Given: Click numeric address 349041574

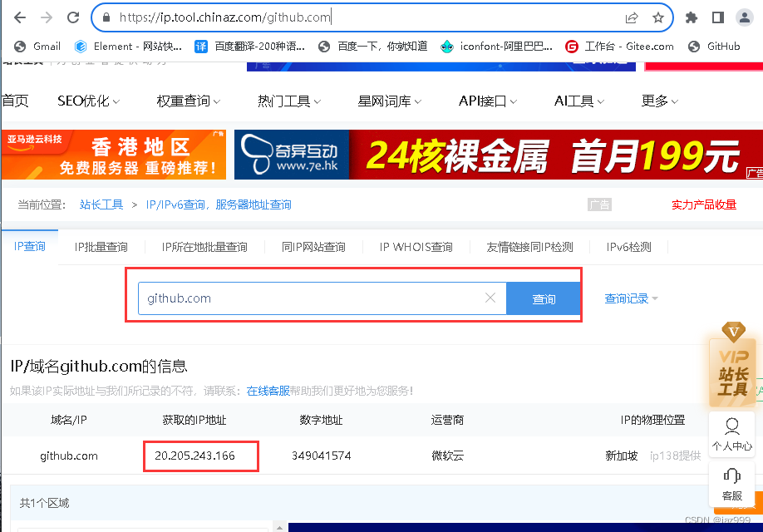Looking at the screenshot, I should [x=321, y=456].
